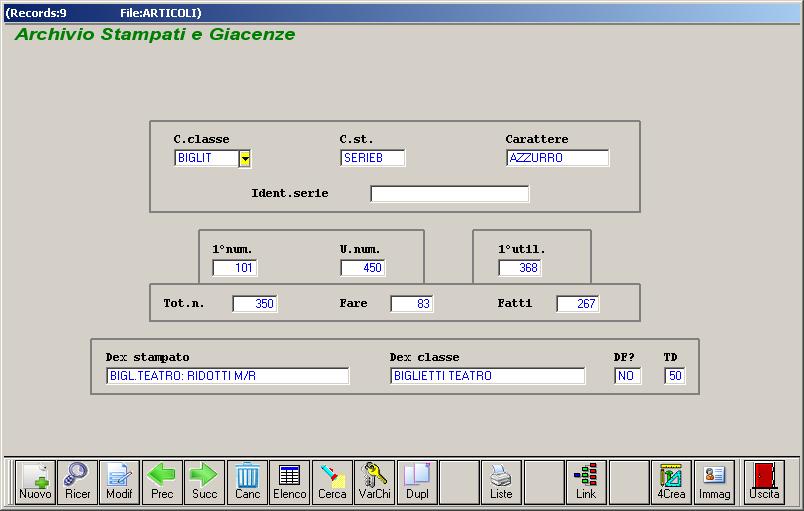Click the Carattere label
Image resolution: width=804 pixels, height=511 pixels.
click(x=537, y=139)
